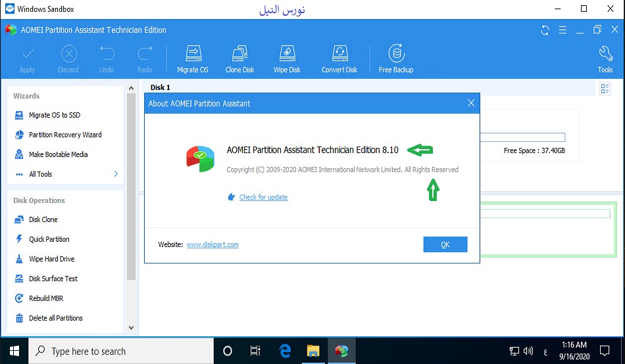The image size is (625, 364).
Task: Select Make Bootable Media wizard
Action: pos(58,154)
